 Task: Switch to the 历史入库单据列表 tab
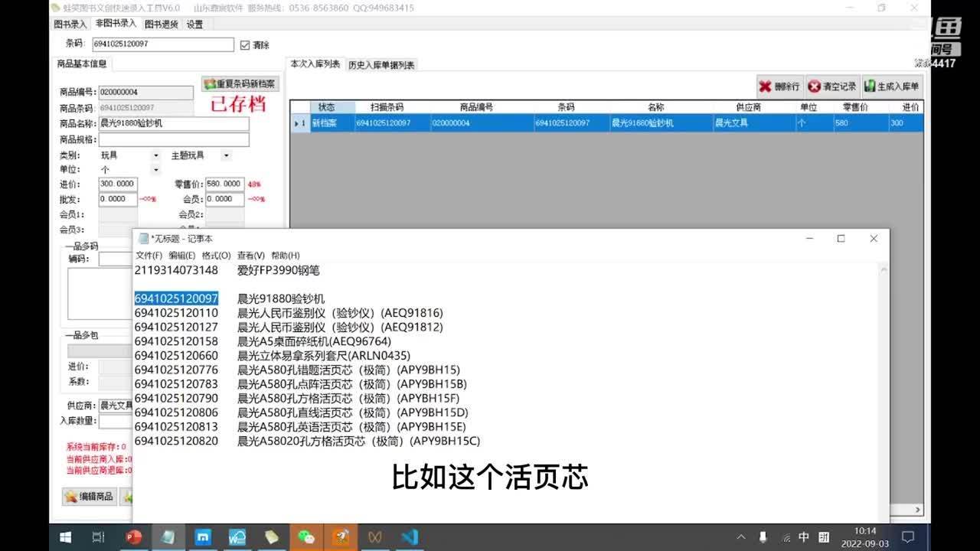pos(381,65)
